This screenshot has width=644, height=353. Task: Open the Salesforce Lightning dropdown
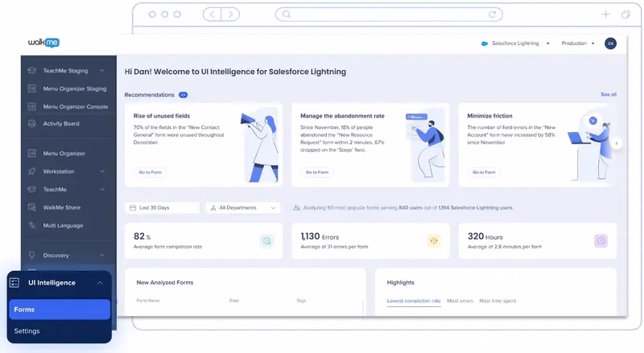(515, 44)
